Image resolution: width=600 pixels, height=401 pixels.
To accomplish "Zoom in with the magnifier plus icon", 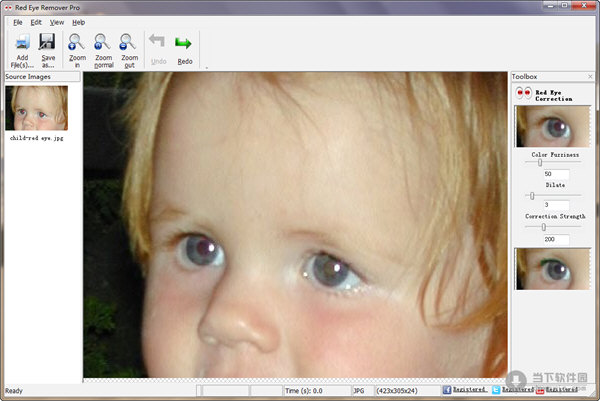I will (76, 42).
